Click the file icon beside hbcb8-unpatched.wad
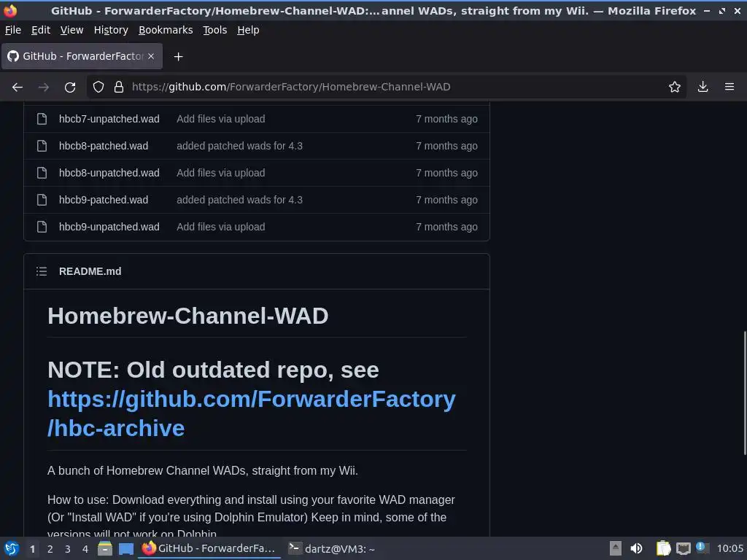The width and height of the screenshot is (747, 560). coord(42,173)
